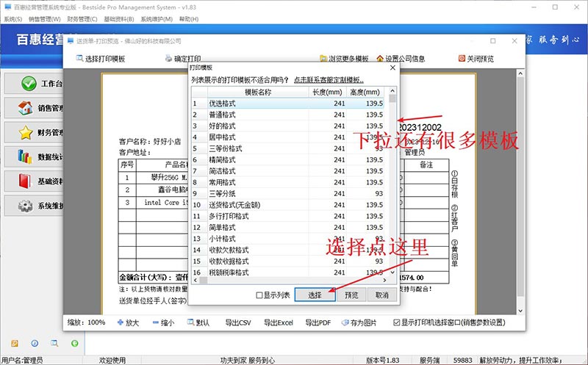The width and height of the screenshot is (588, 365).
Task: Open 基础资料(B) menu
Action: tap(119, 19)
